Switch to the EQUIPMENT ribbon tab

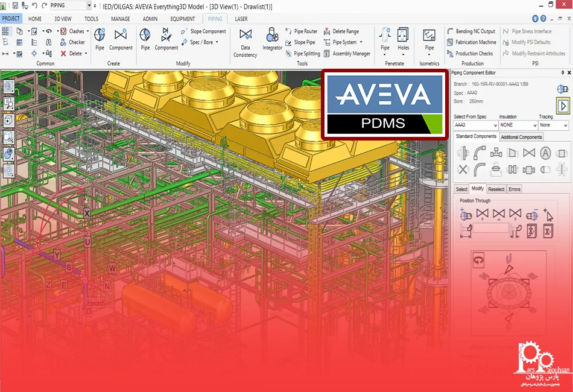pyautogui.click(x=182, y=19)
